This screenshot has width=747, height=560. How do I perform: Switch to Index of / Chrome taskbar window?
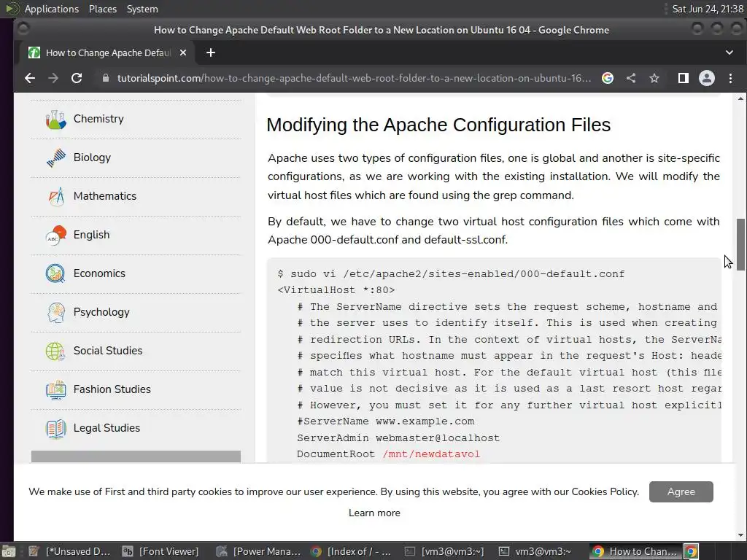(351, 551)
